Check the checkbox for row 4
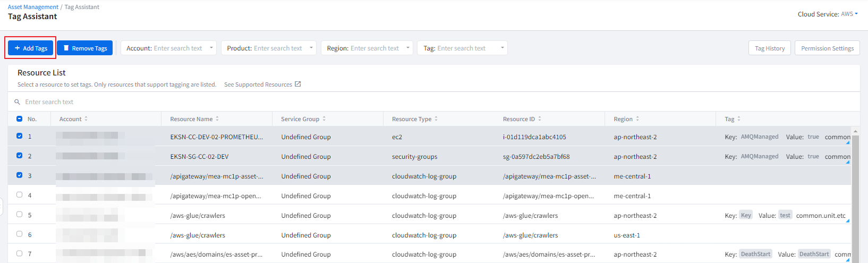The image size is (868, 263). pyautogui.click(x=20, y=195)
